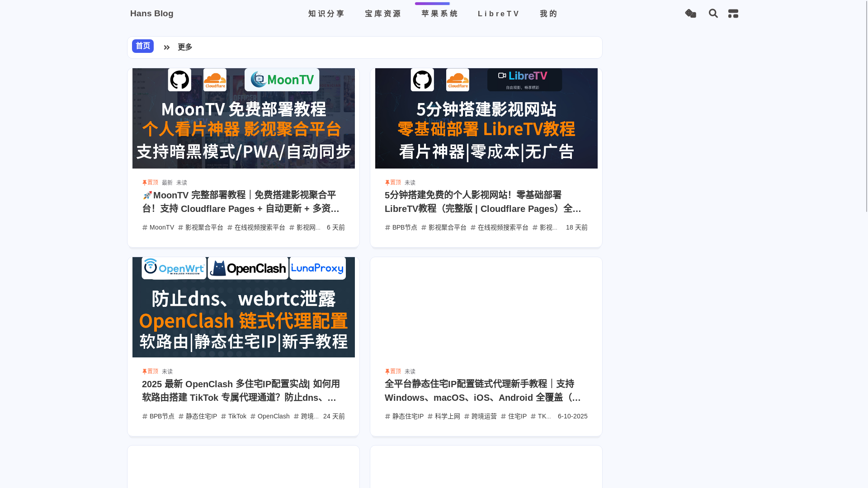Open the 我的 menu

point(549,14)
